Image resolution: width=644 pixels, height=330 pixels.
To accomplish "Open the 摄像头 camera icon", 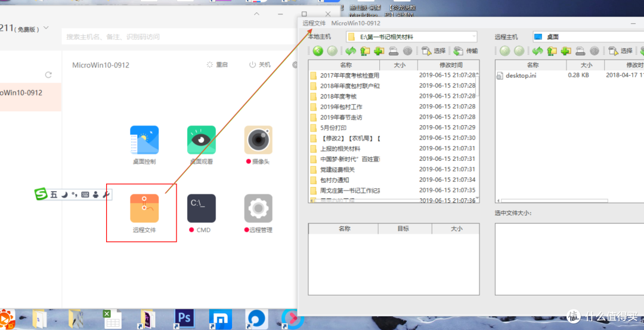I will [x=258, y=141].
